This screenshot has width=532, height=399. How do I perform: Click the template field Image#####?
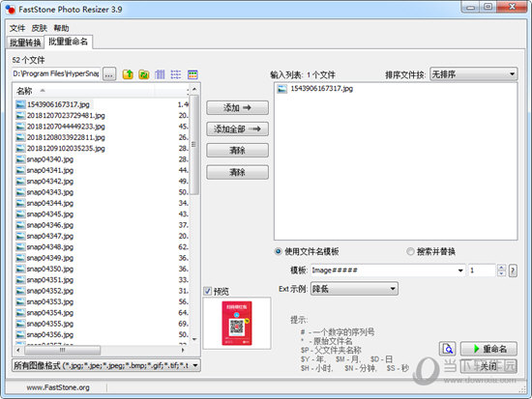(x=383, y=271)
